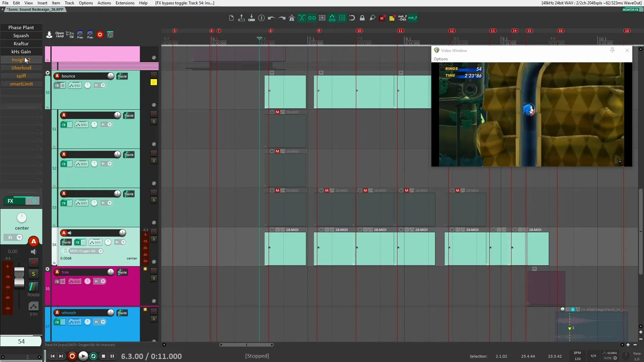The height and width of the screenshot is (362, 644).
Task: Open the project settings info icon
Action: (262, 18)
